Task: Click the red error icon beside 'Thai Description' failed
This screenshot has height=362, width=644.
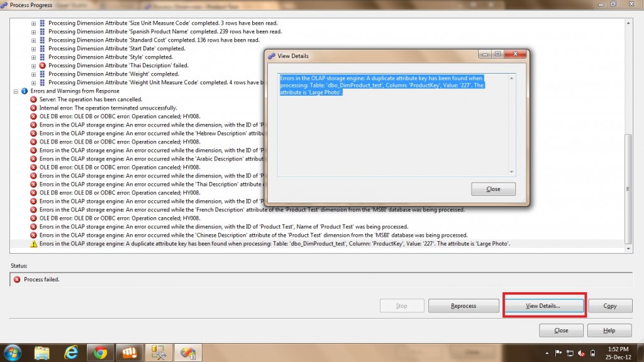Action: click(42, 65)
